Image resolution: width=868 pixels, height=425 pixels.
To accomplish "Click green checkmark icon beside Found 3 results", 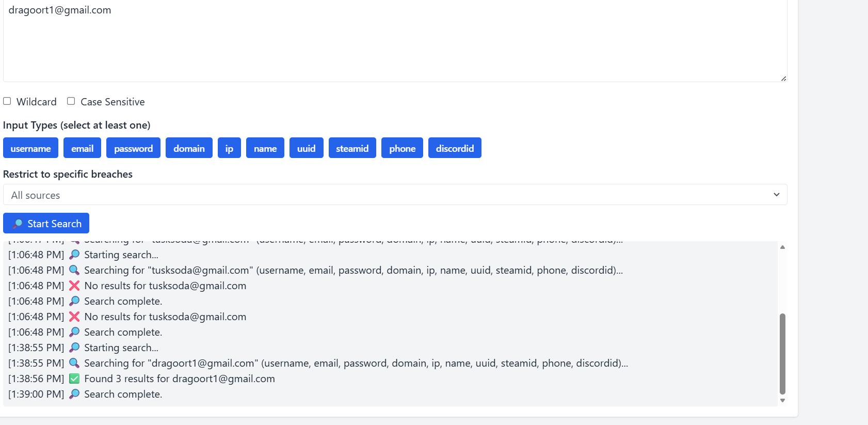I will pyautogui.click(x=74, y=379).
